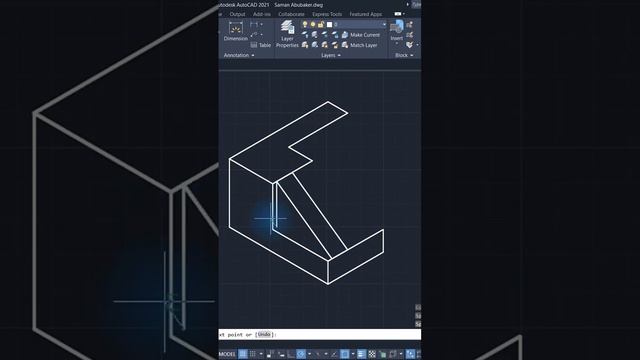Click the Infer Constraints status icon

(x=270, y=354)
